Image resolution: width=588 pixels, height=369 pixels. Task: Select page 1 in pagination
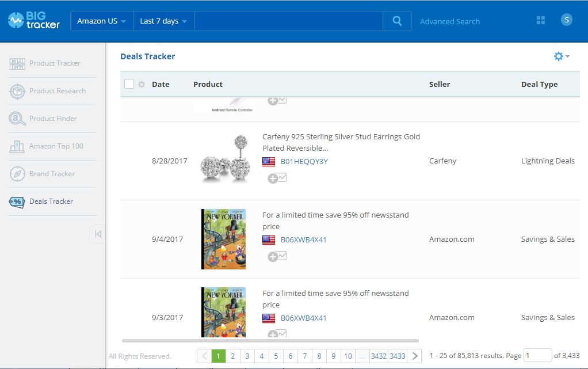[218, 356]
